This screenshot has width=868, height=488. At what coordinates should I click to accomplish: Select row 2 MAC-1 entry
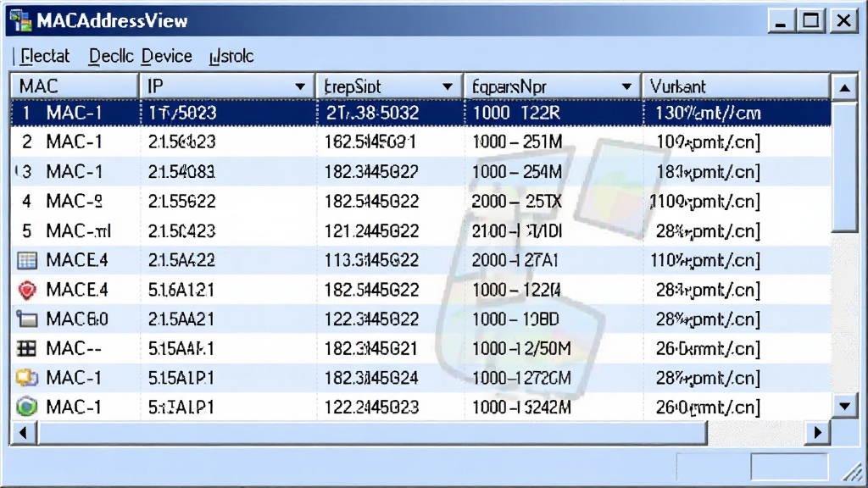tap(420, 142)
